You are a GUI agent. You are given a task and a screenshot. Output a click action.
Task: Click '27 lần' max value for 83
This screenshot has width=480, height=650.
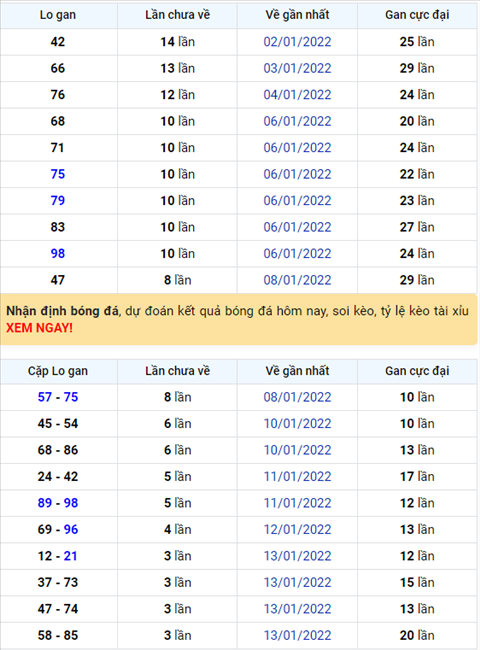[417, 227]
